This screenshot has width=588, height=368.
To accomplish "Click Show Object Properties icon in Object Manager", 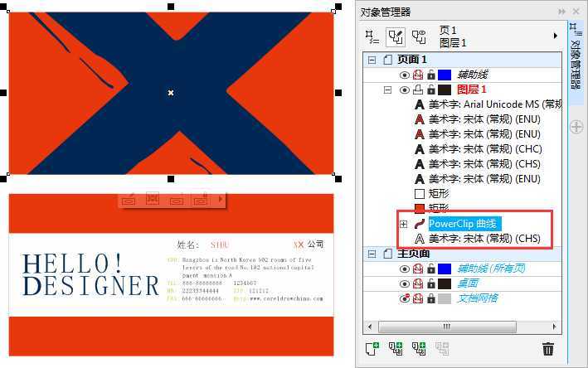I will (x=372, y=36).
